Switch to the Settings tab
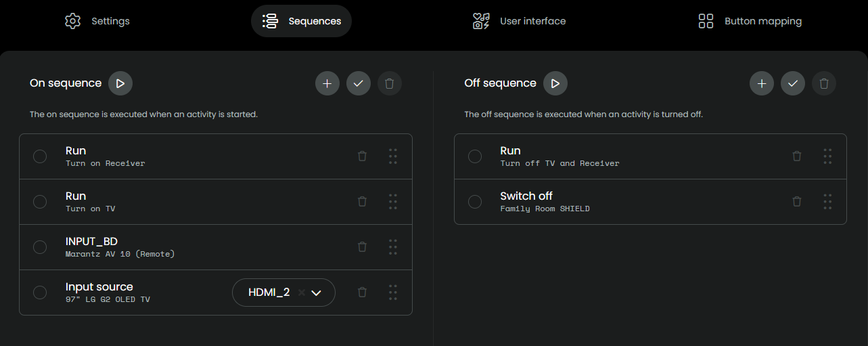This screenshot has width=868, height=346. pos(97,21)
